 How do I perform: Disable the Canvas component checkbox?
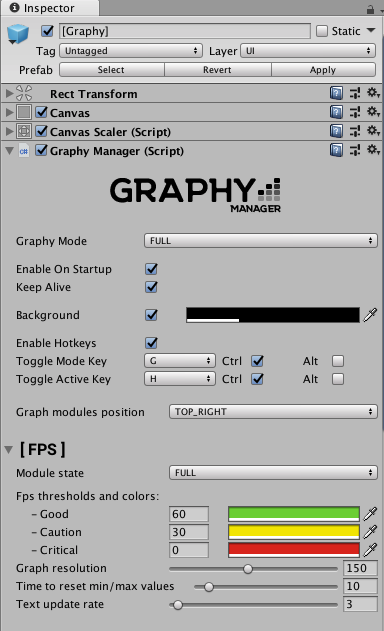[41, 112]
